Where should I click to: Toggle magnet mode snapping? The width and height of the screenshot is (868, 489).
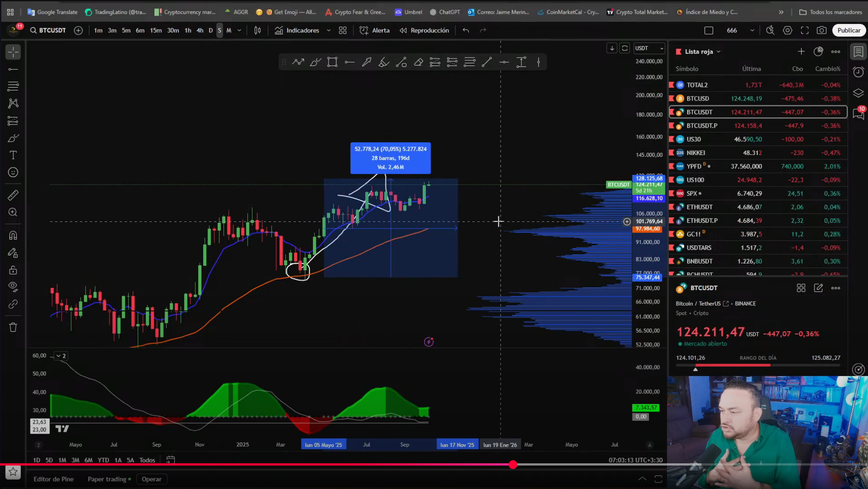(x=13, y=235)
